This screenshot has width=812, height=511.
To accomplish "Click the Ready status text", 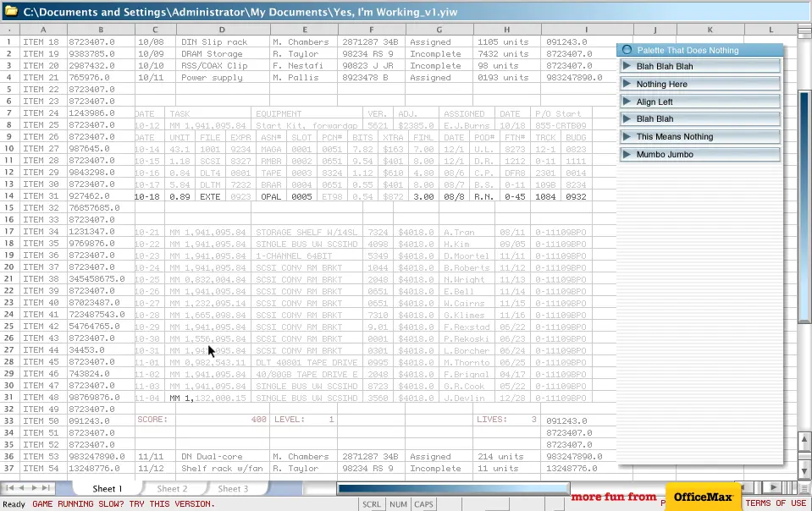I will click(x=14, y=504).
